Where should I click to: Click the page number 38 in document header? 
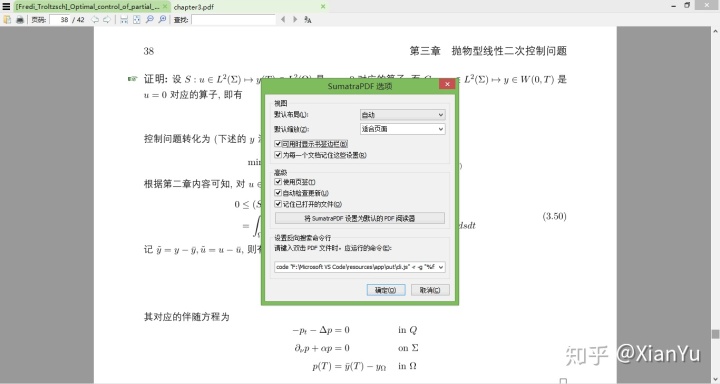click(149, 51)
